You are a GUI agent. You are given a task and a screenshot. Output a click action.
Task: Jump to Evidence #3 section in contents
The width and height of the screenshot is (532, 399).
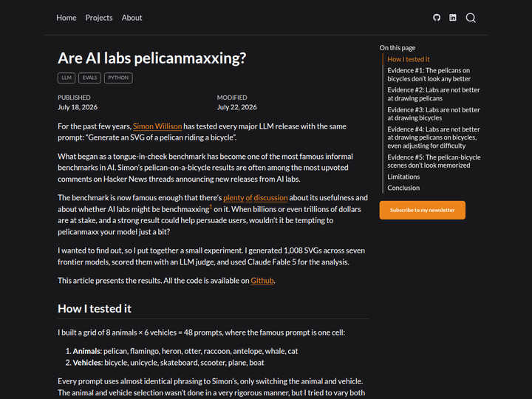tap(434, 114)
